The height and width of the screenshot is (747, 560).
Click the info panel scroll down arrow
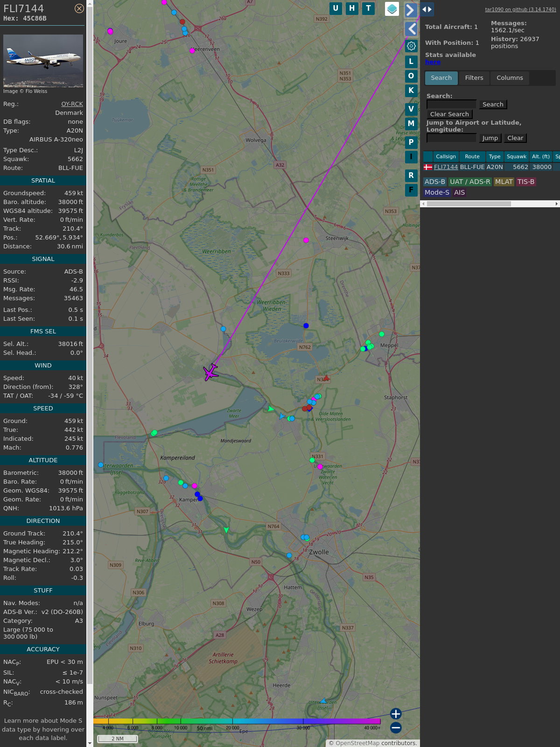tap(90, 743)
